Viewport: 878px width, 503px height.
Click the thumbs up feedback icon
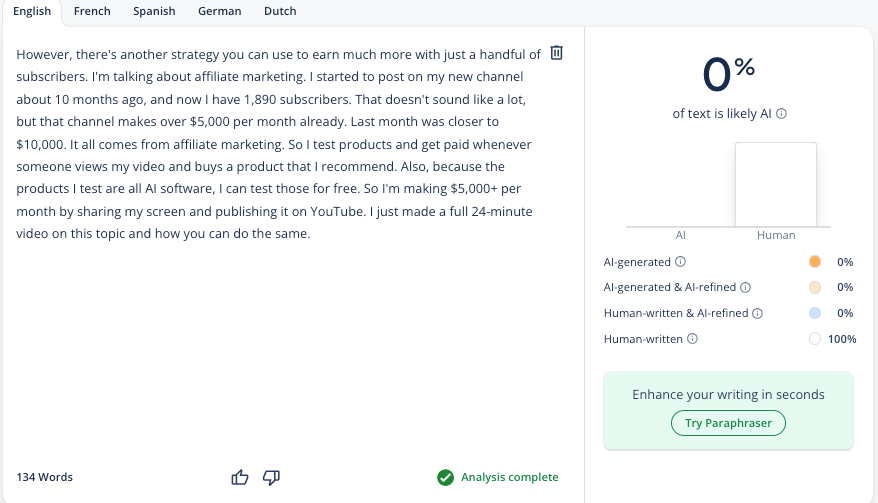click(240, 477)
